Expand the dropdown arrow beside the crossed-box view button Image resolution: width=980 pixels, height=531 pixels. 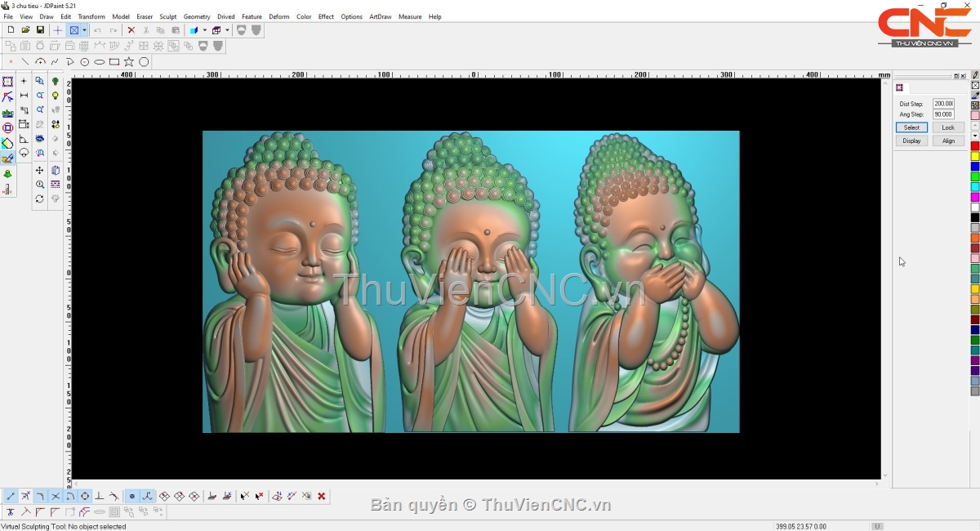84,30
